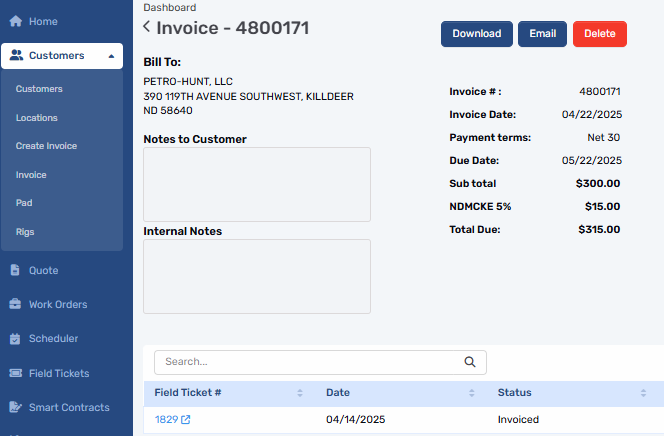The height and width of the screenshot is (436, 664).
Task: Focus the Search field
Action: coord(320,362)
